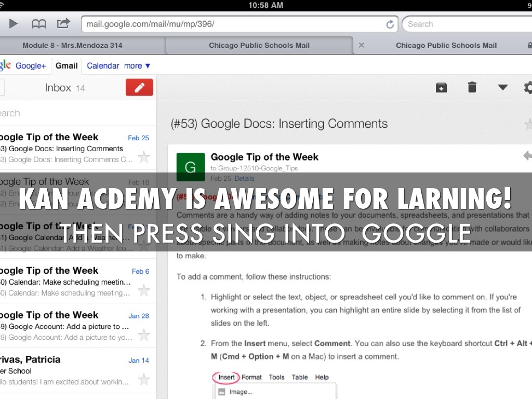The width and height of the screenshot is (532, 399).
Task: Open the more actions down-arrow menu
Action: 502,87
